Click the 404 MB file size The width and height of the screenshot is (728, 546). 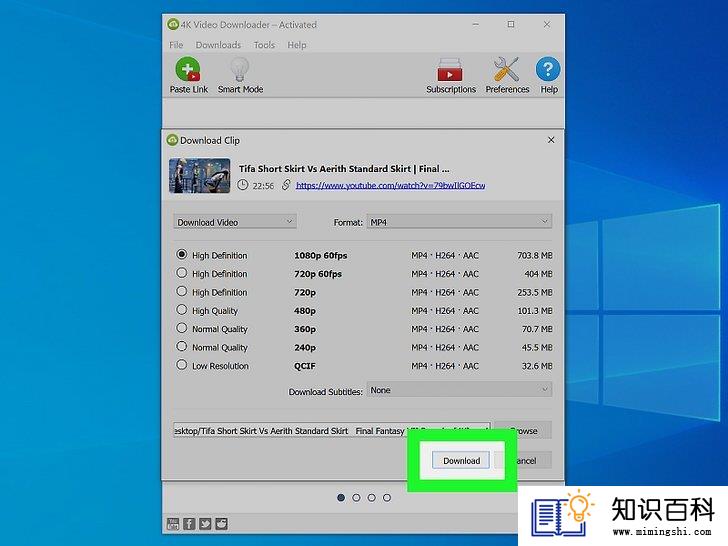coord(539,274)
